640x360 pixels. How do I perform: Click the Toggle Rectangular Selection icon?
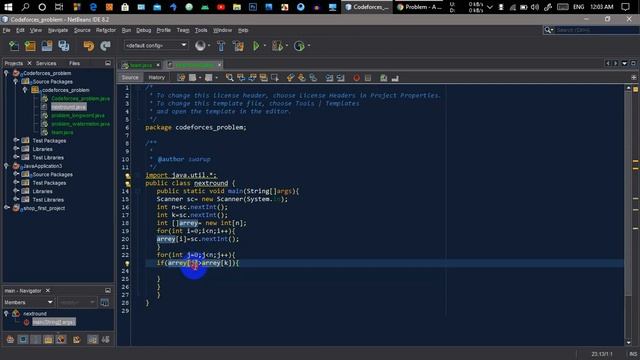point(275,78)
